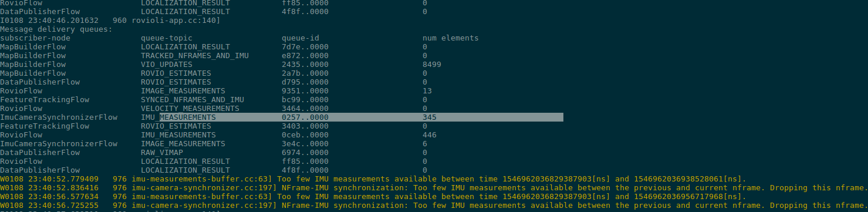Click IMAGE_MEASUREMENTS in the 9351..0000 row
The height and width of the screenshot is (212, 868).
click(x=183, y=91)
